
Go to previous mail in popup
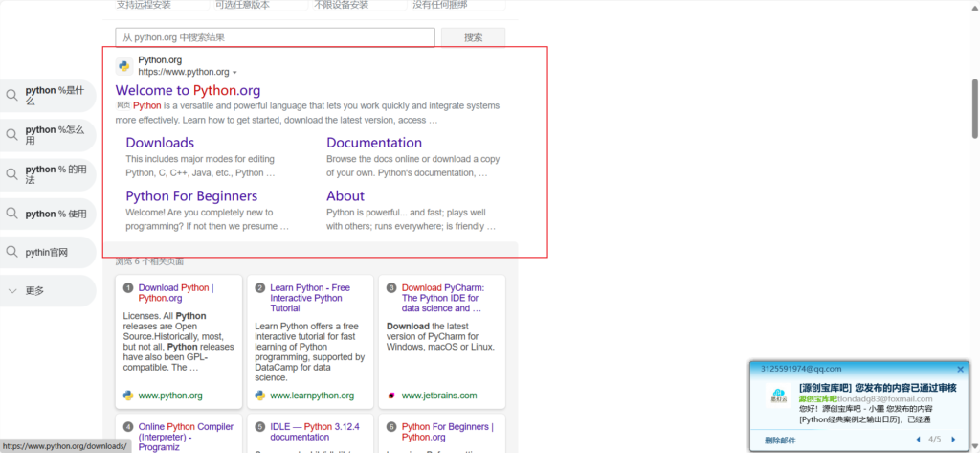click(917, 440)
